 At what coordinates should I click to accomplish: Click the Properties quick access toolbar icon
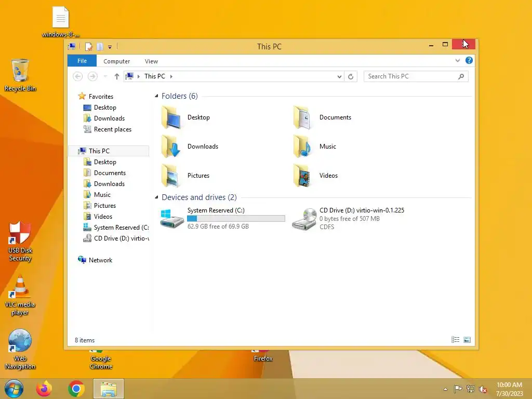click(x=88, y=47)
